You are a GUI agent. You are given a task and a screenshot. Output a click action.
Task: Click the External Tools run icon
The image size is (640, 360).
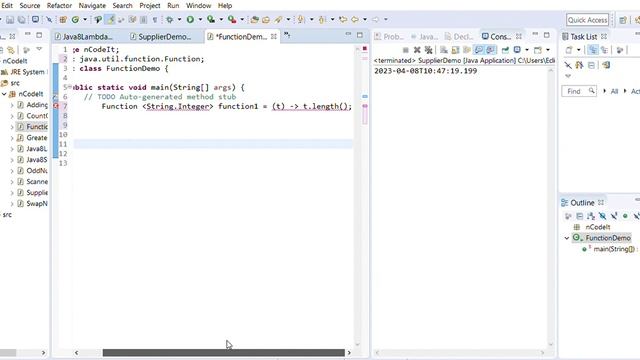[x=232, y=19]
